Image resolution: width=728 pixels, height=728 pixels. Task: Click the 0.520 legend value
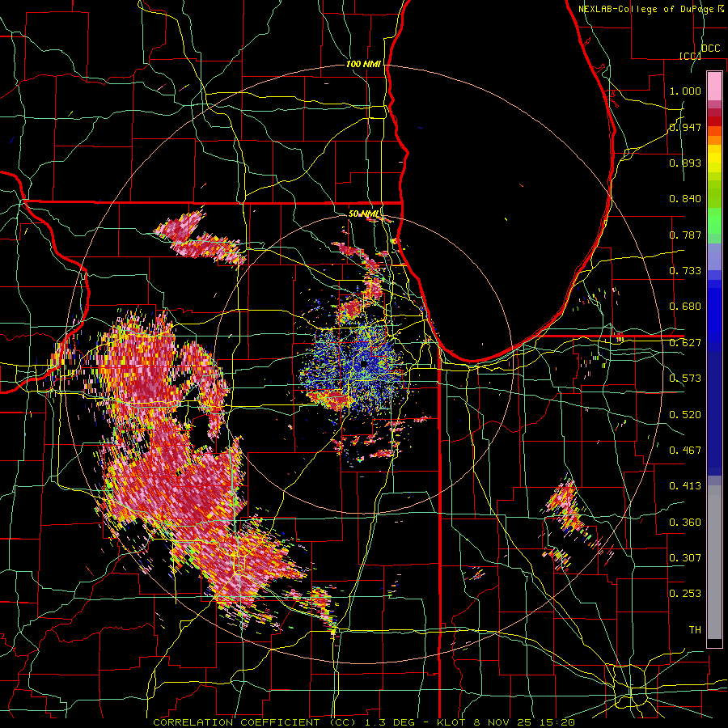pos(685,415)
